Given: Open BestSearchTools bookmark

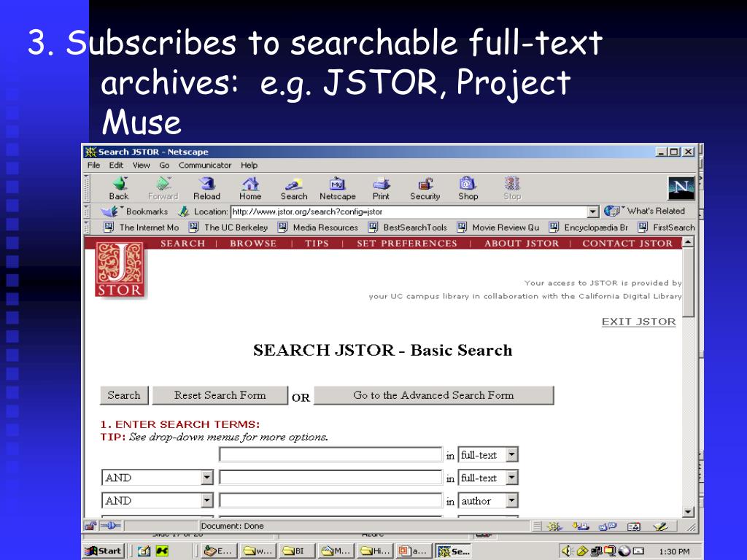Looking at the screenshot, I should tap(408, 227).
